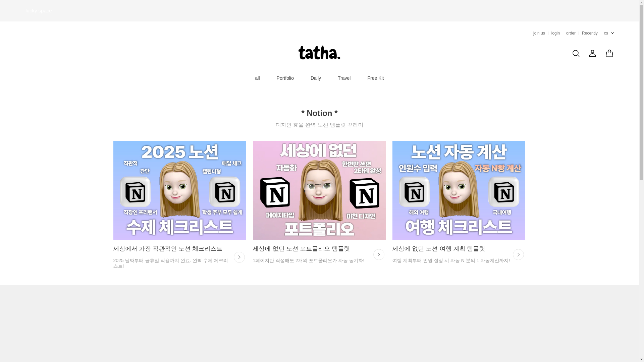The height and width of the screenshot is (362, 644).
Task: Click the join us link
Action: [539, 33]
